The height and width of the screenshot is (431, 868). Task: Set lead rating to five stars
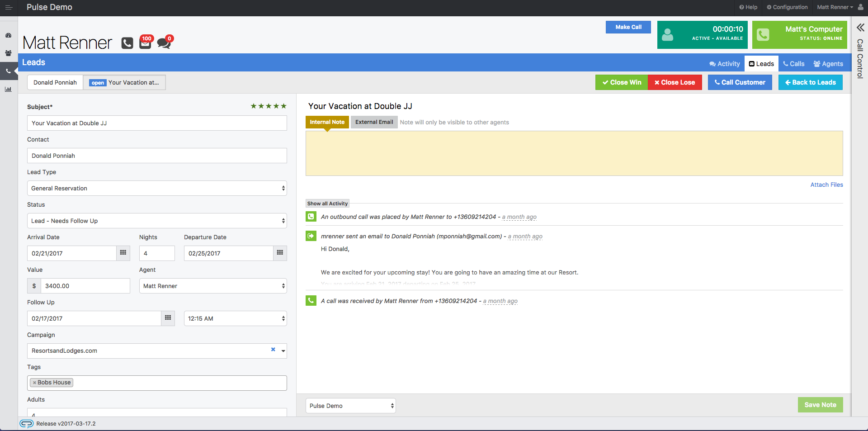point(284,106)
